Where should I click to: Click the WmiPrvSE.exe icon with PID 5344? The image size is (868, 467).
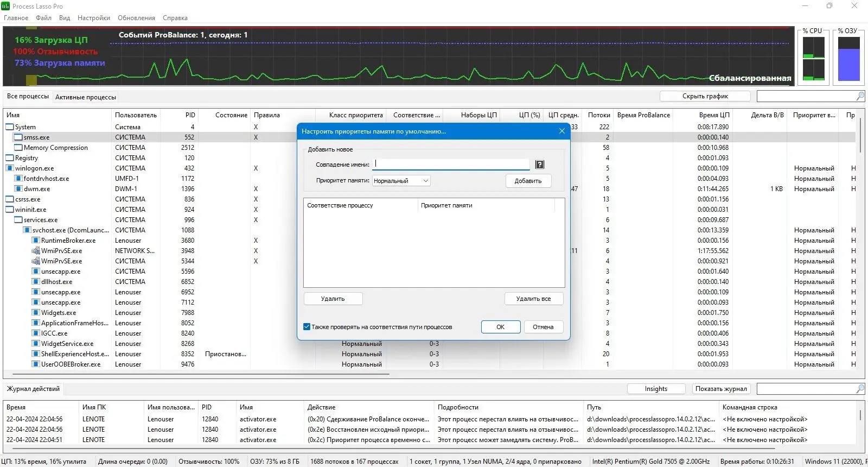36,261
